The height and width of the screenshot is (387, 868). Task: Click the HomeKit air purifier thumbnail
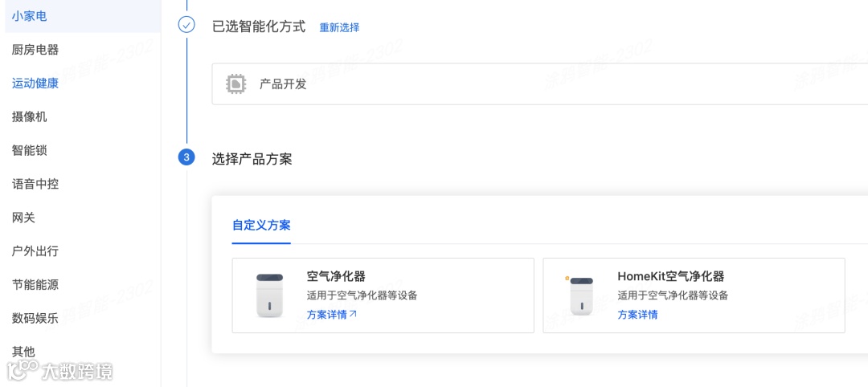(581, 295)
